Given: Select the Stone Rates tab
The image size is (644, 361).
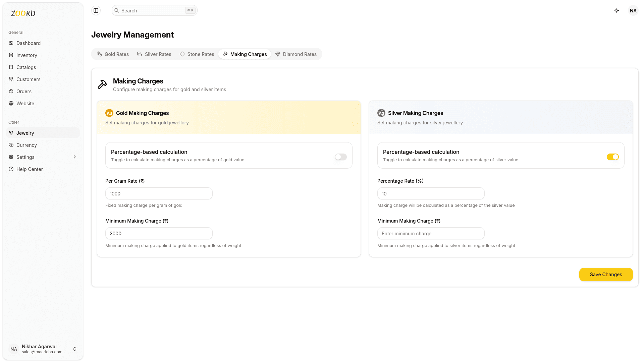Looking at the screenshot, I should [x=197, y=54].
